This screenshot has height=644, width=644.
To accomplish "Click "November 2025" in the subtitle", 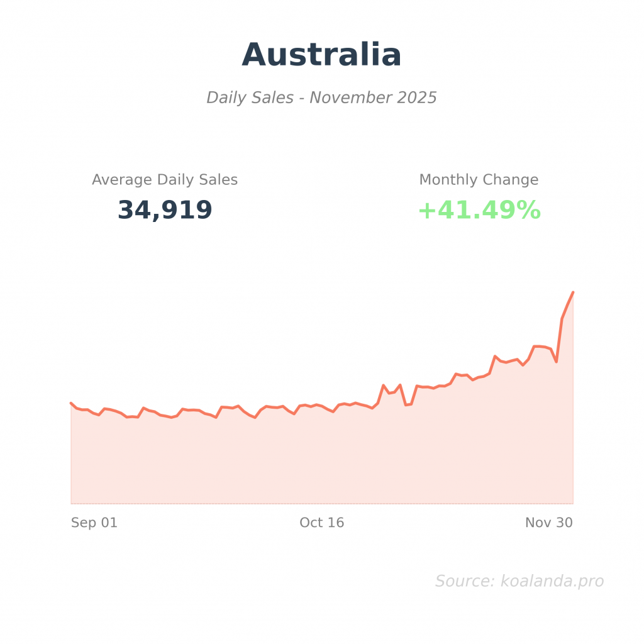I will pyautogui.click(x=373, y=98).
